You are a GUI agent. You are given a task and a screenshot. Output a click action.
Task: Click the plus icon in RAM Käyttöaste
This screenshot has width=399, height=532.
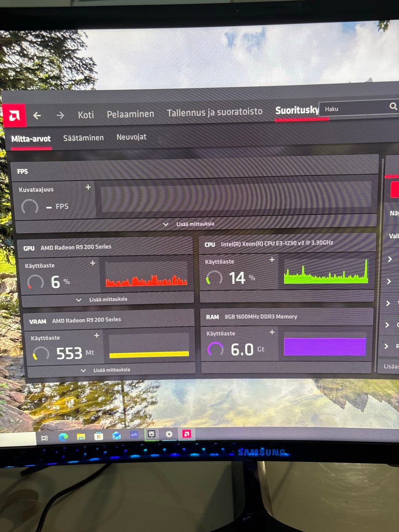(x=272, y=332)
